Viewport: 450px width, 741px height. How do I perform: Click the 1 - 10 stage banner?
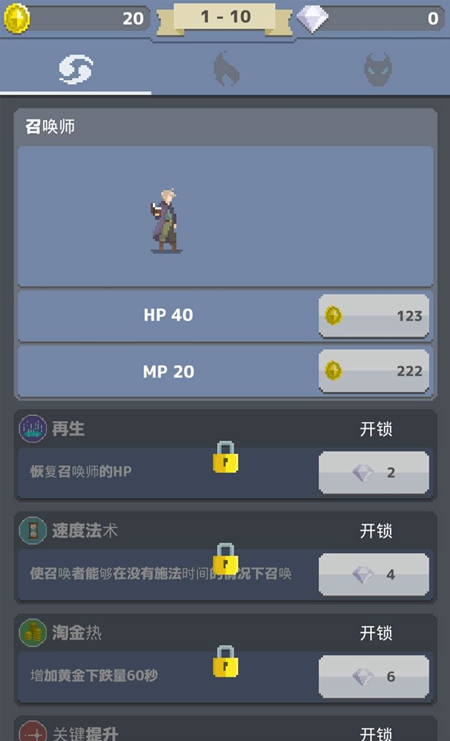point(225,18)
